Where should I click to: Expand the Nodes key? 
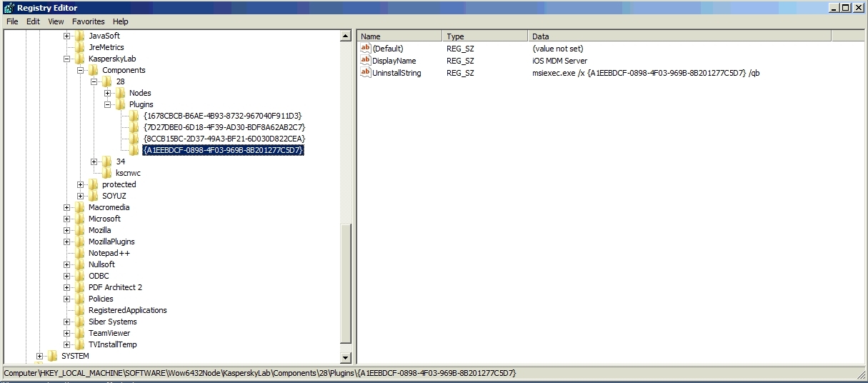pos(108,93)
